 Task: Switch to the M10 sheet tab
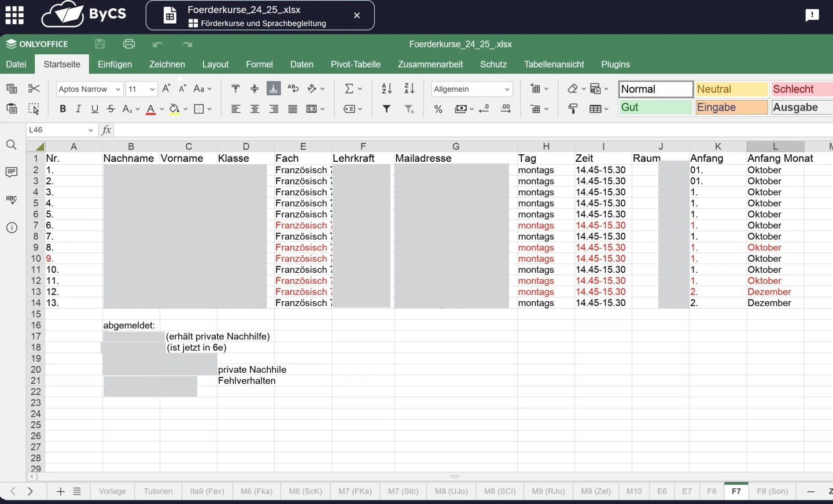634,491
